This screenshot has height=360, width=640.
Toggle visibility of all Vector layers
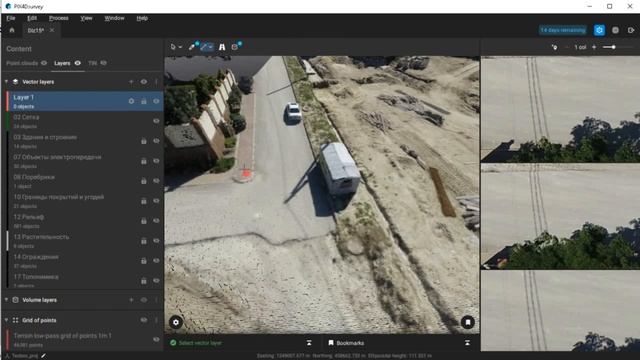[x=144, y=82]
